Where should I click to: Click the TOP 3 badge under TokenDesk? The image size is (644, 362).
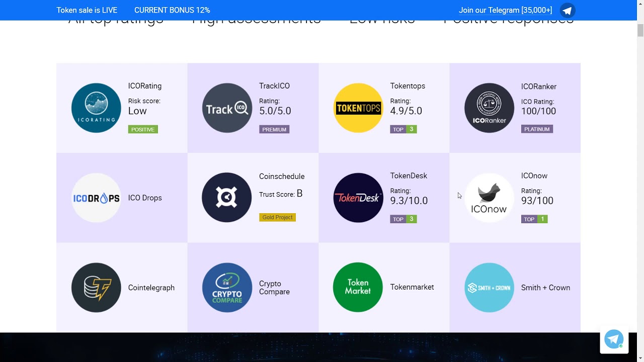pyautogui.click(x=404, y=219)
